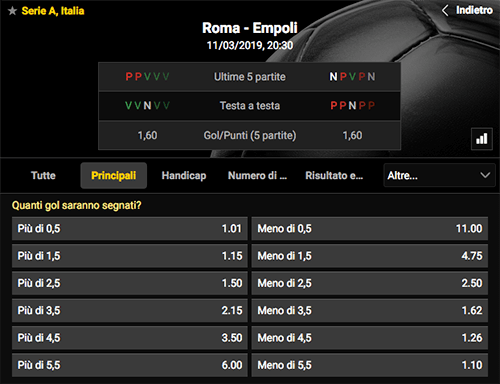The image size is (500, 384).
Task: Click the Quanti gol saranno segnati? heading
Action: (77, 205)
